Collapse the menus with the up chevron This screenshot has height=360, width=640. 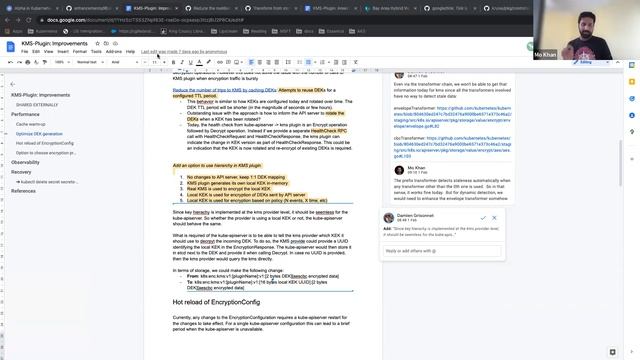618,62
